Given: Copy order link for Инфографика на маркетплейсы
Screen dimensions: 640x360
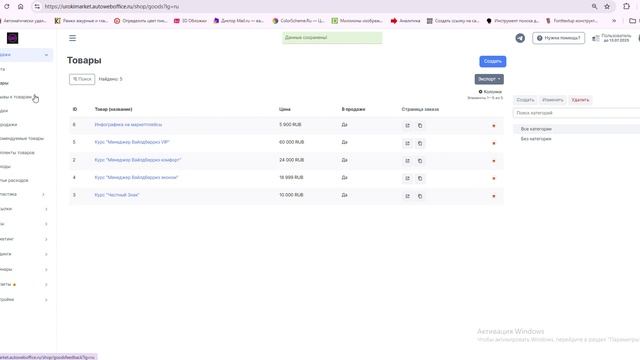Looking at the screenshot, I should (x=420, y=125).
